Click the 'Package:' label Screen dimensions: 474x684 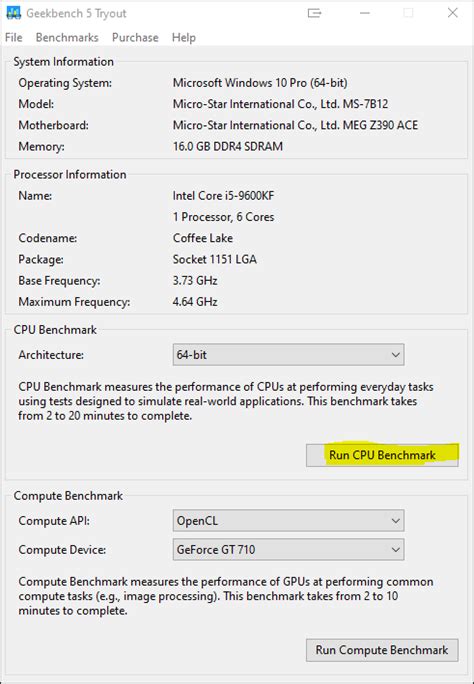coord(41,259)
